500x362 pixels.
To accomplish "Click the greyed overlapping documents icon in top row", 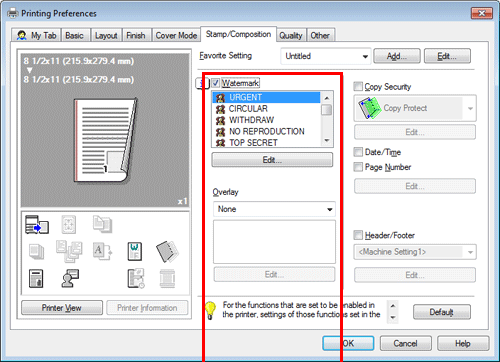I will pyautogui.click(x=102, y=224).
